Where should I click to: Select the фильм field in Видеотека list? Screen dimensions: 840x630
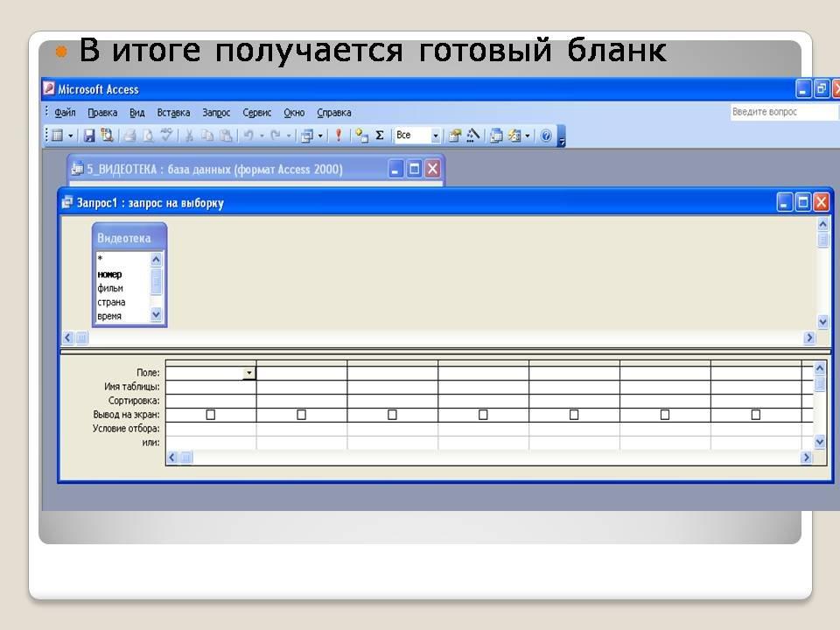[110, 288]
